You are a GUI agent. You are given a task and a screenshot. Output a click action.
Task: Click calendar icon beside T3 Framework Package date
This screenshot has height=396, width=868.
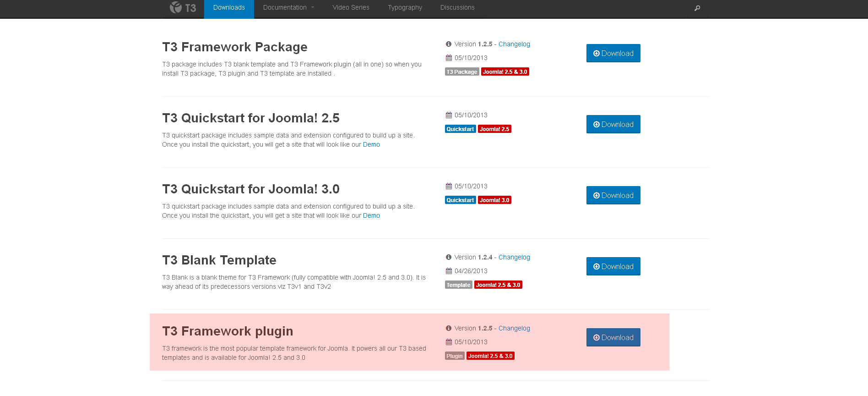tap(449, 58)
